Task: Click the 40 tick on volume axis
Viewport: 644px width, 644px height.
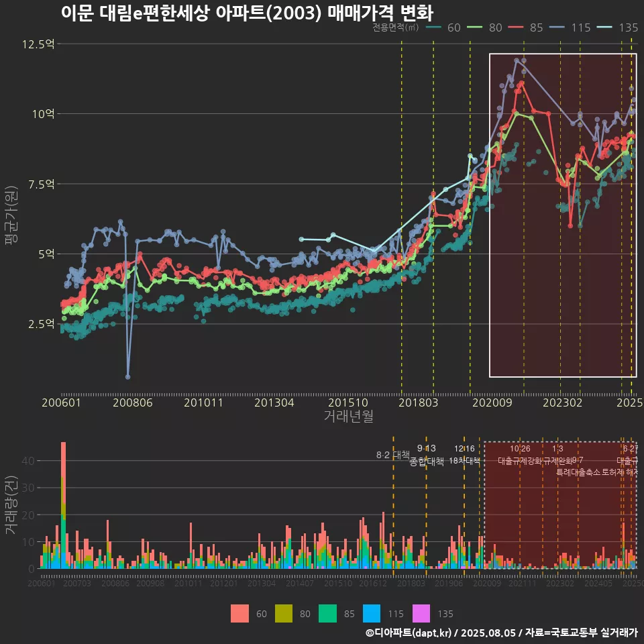Action: click(28, 461)
